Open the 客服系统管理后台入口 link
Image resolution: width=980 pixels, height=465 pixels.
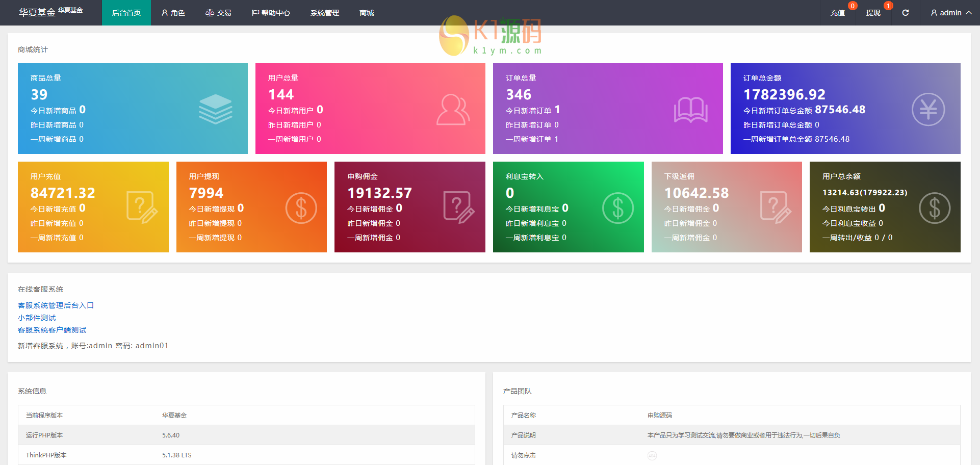point(56,305)
